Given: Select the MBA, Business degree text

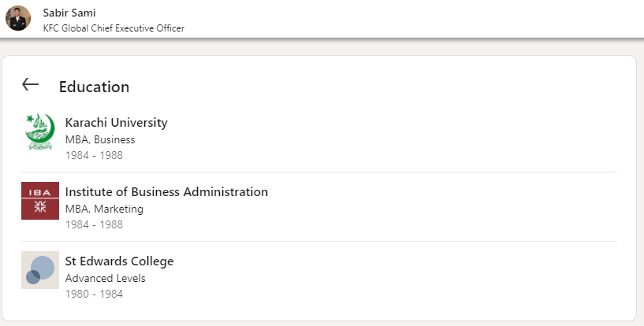Looking at the screenshot, I should (x=100, y=139).
